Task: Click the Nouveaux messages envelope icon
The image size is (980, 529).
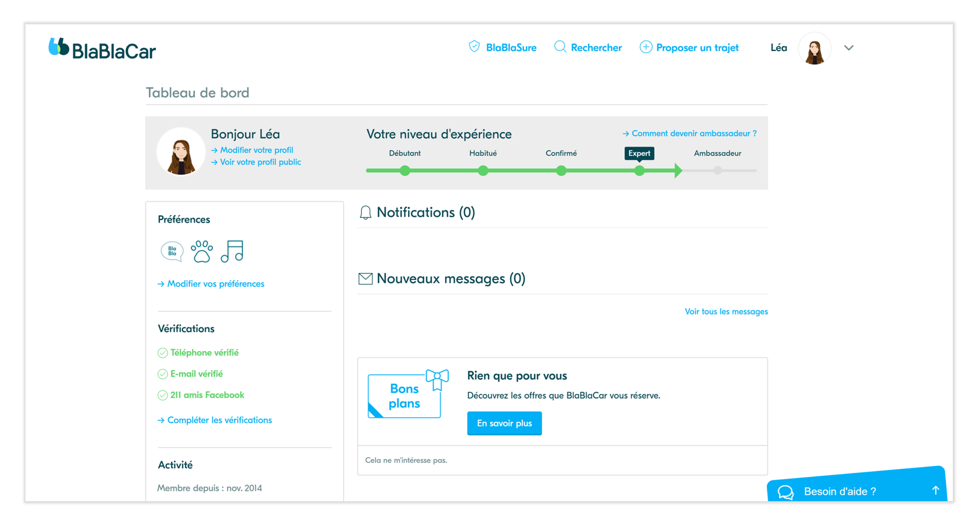Action: click(x=365, y=279)
